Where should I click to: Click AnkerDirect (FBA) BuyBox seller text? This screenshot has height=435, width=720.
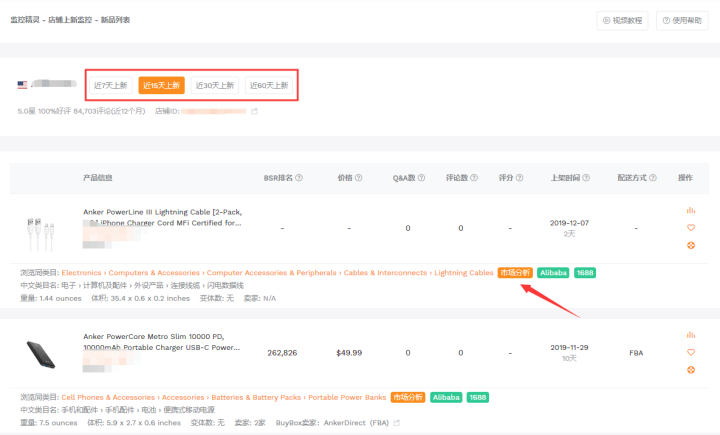[x=356, y=423]
